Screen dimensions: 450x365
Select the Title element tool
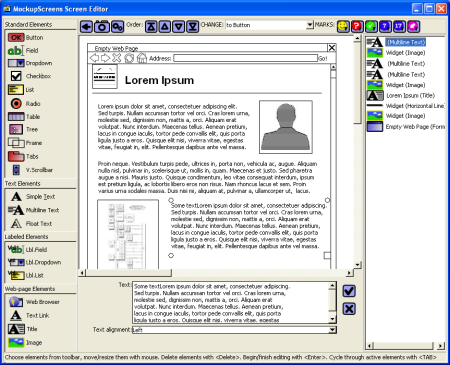point(23,329)
